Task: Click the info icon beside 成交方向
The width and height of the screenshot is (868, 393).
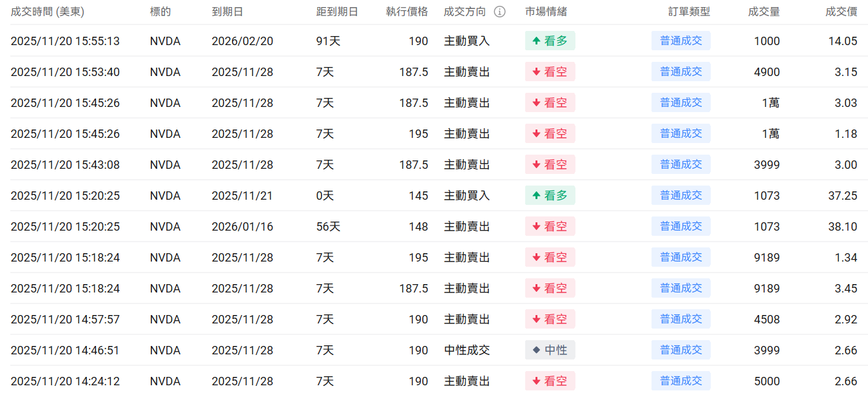Action: 499,12
